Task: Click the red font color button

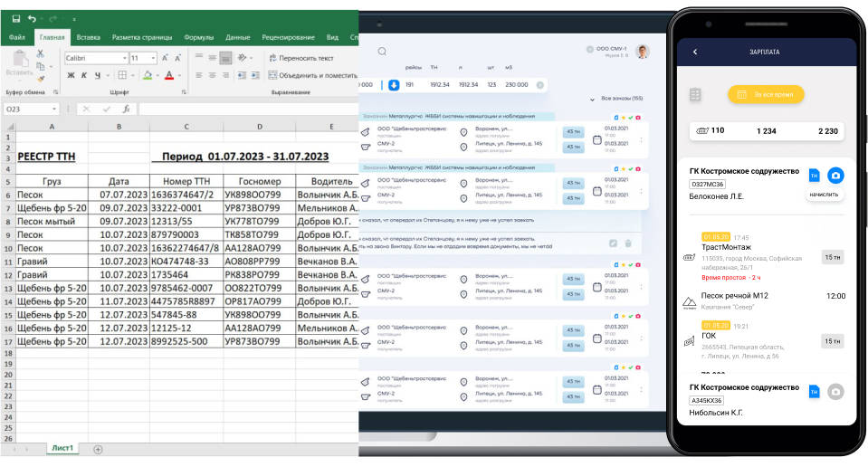Action: tap(168, 75)
